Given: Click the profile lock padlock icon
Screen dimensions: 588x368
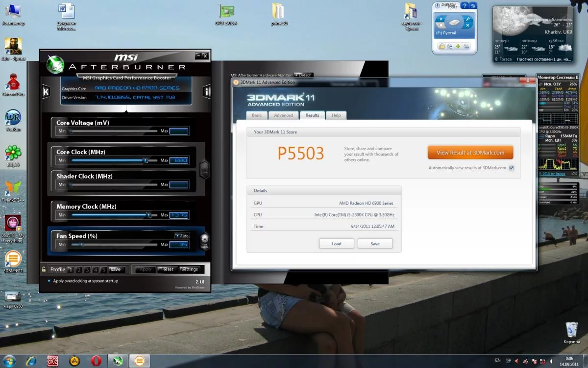Looking at the screenshot, I should (x=44, y=269).
